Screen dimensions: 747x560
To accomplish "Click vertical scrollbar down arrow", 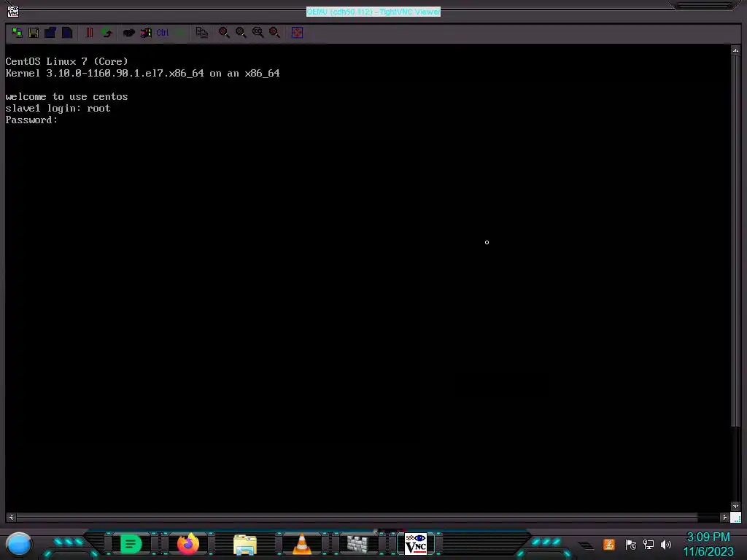I will click(735, 507).
